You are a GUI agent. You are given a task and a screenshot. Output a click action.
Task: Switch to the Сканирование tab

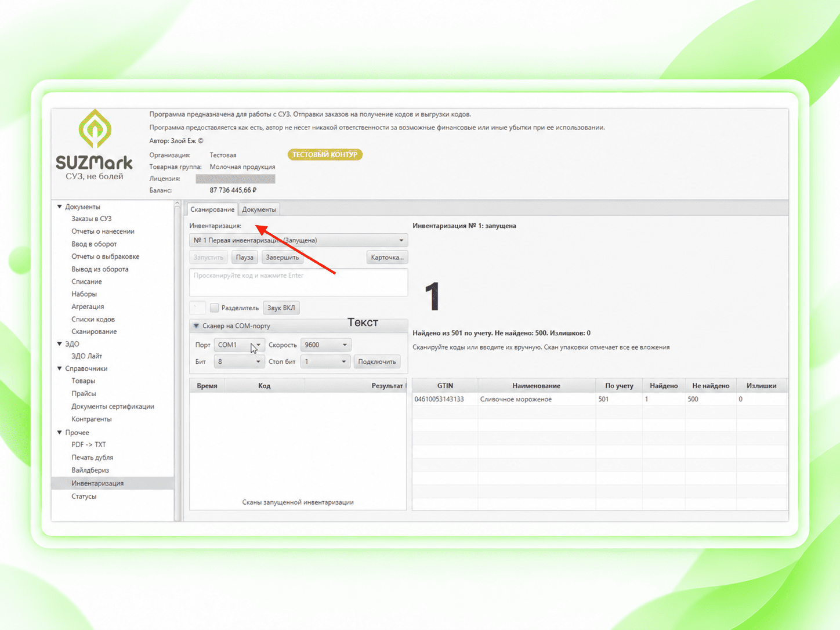(212, 209)
